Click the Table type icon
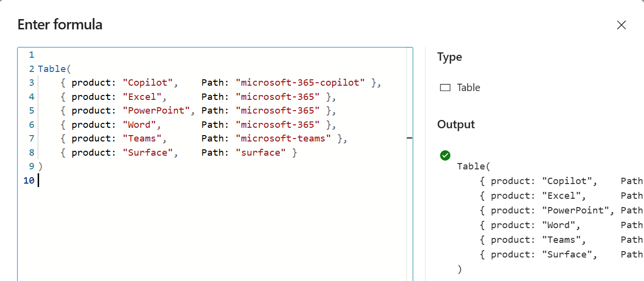The height and width of the screenshot is (281, 644). coord(445,88)
